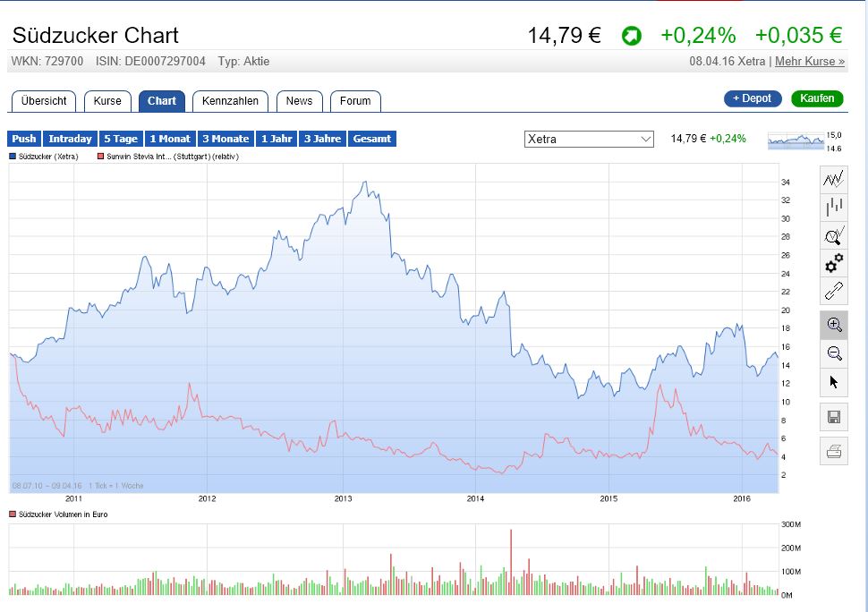This screenshot has width=868, height=612.
Task: Select the bar chart type icon
Action: point(834,208)
